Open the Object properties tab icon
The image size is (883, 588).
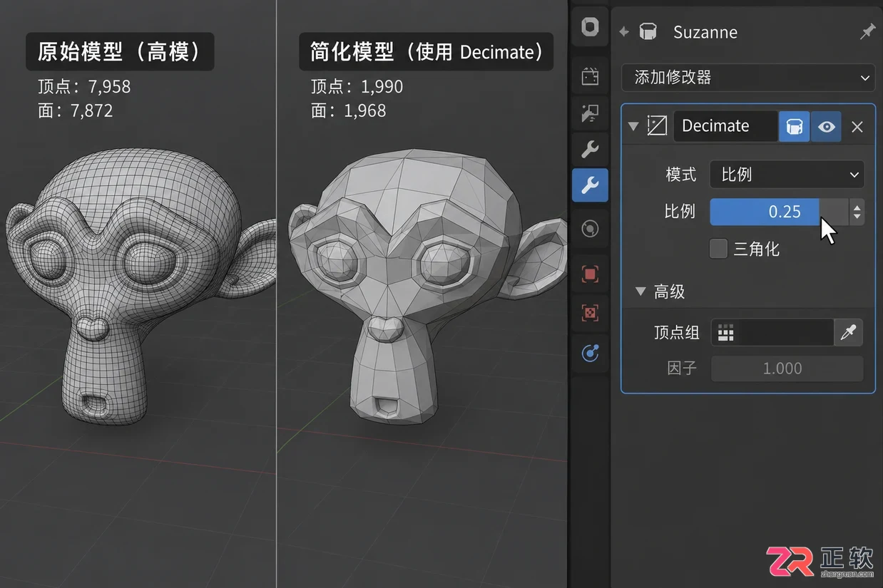tap(590, 27)
